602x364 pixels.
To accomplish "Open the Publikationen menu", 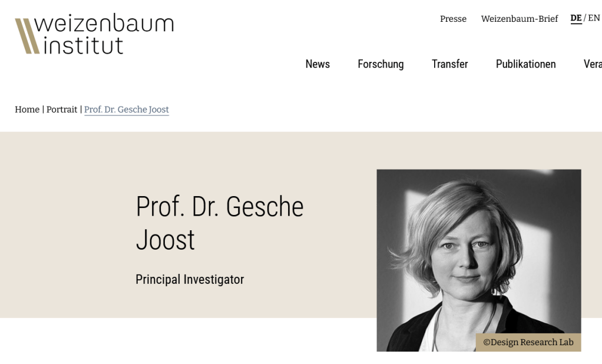I will pyautogui.click(x=525, y=64).
